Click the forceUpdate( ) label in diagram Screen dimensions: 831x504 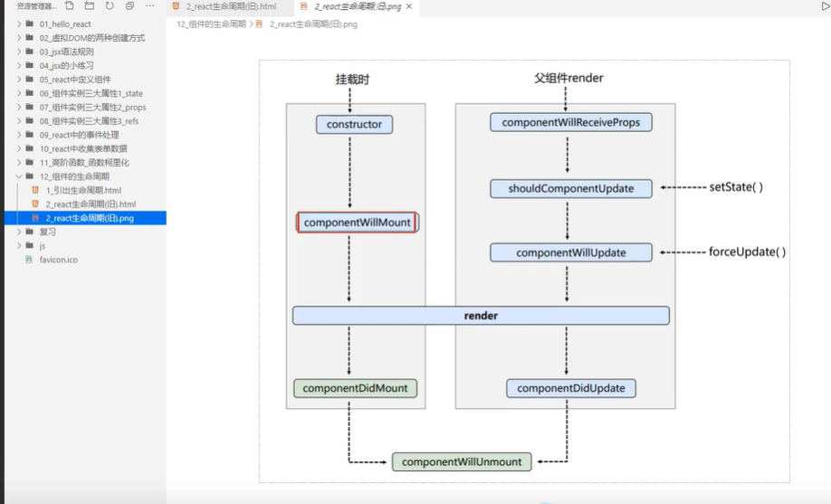[747, 252]
